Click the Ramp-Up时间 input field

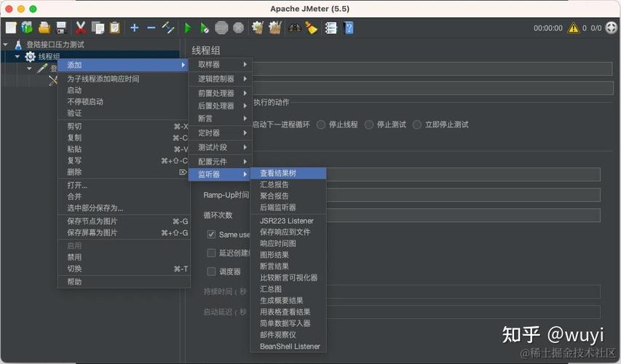coord(463,195)
